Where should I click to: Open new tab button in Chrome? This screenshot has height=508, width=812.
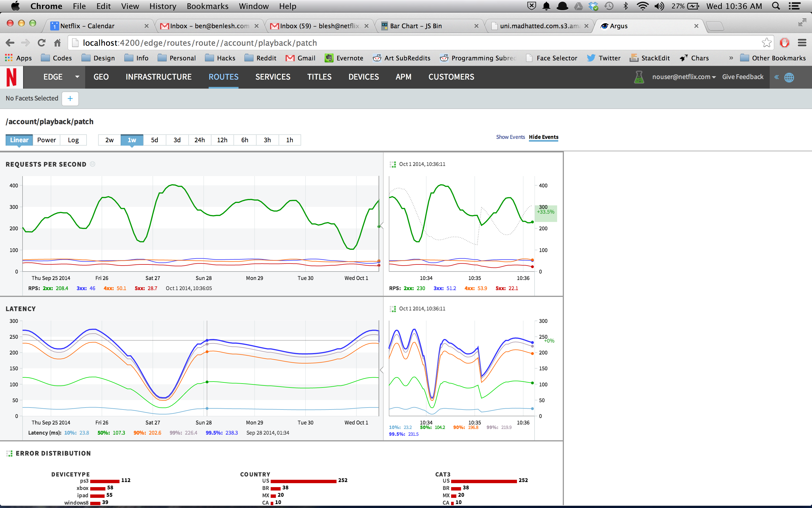click(714, 26)
